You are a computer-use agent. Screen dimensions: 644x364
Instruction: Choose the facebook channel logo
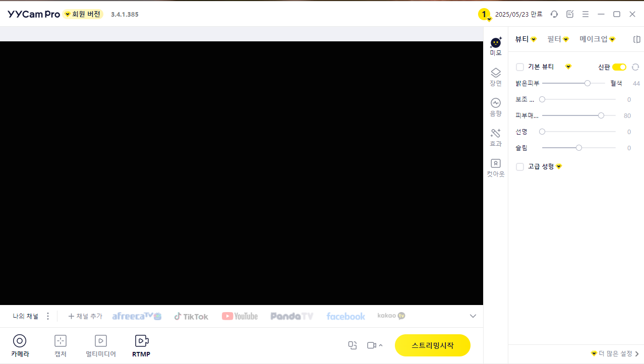[x=346, y=316]
